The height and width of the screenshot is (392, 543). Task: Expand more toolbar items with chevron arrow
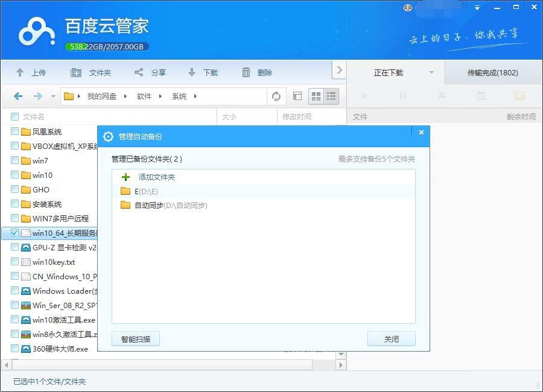click(x=339, y=71)
